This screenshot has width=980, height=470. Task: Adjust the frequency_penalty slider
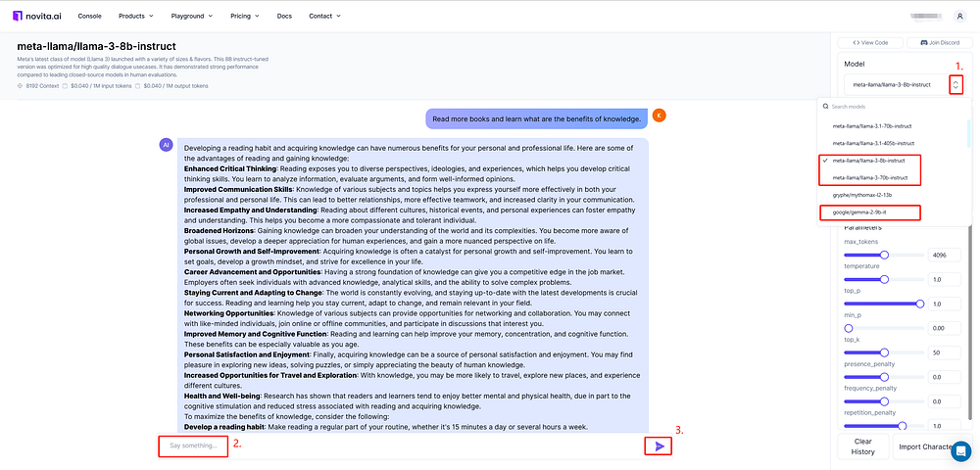pos(884,401)
